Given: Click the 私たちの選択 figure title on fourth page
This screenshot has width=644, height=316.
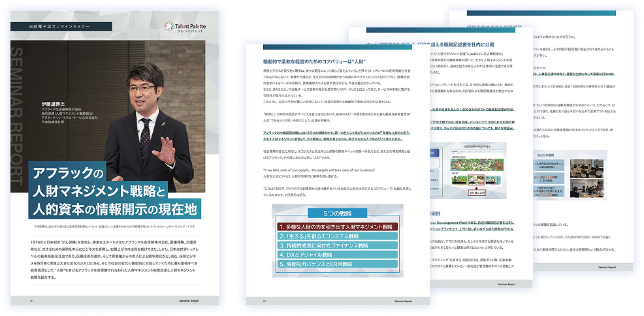Looking at the screenshot, I should pyautogui.click(x=545, y=156).
